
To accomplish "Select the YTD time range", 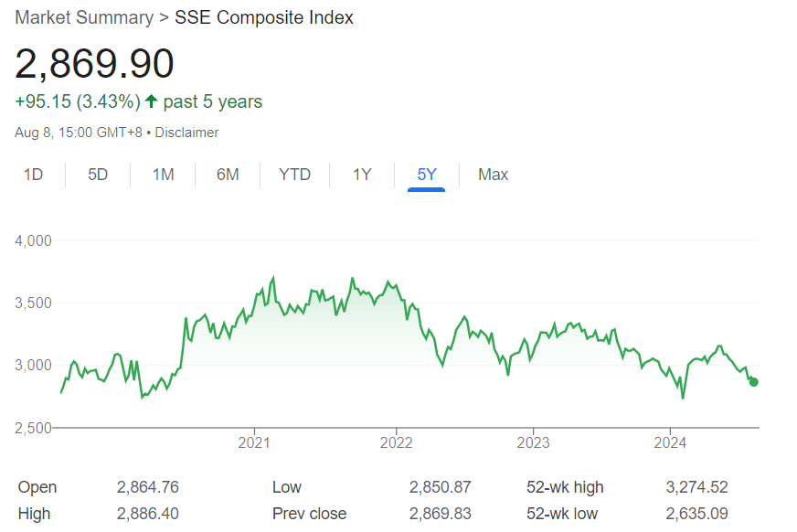I will tap(294, 175).
